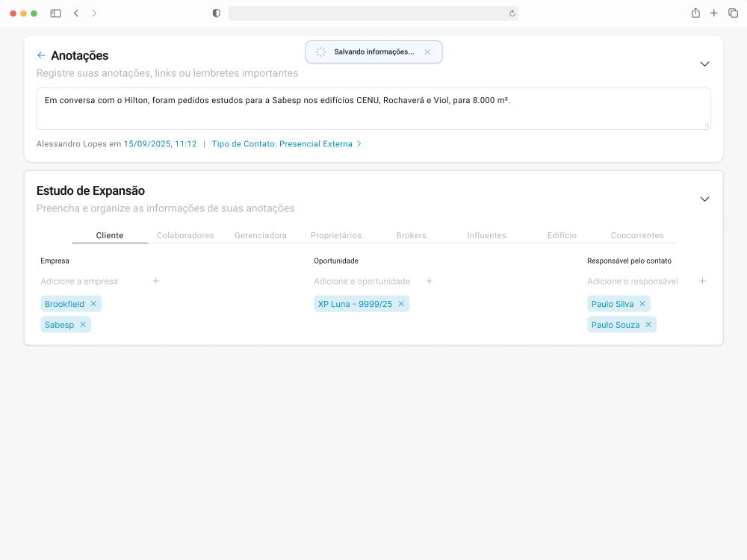Click the browser address bar
The height and width of the screenshot is (560, 747).
tap(373, 13)
